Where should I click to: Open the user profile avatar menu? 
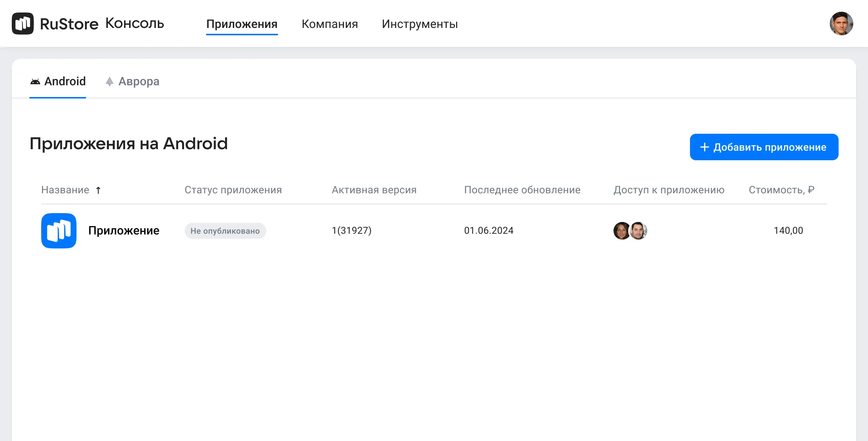pos(841,24)
